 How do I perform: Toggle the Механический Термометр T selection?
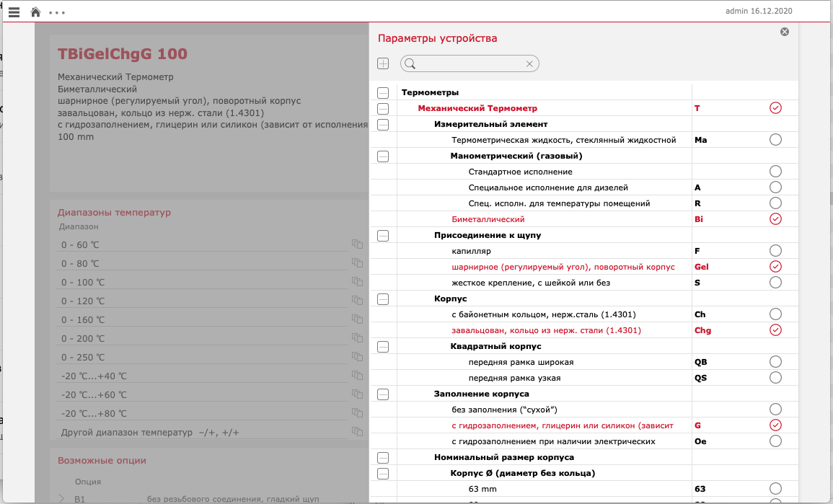point(775,108)
